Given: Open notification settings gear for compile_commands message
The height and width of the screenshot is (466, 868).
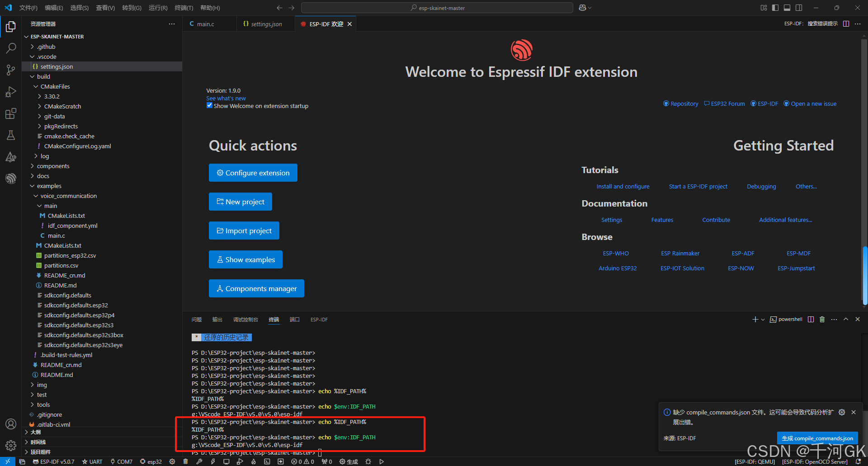Looking at the screenshot, I should coord(842,412).
